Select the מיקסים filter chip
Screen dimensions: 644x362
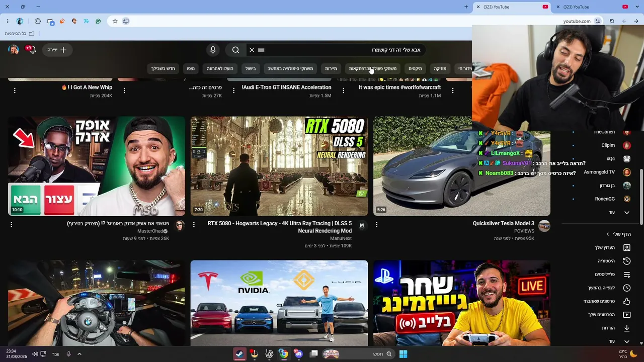pos(415,68)
